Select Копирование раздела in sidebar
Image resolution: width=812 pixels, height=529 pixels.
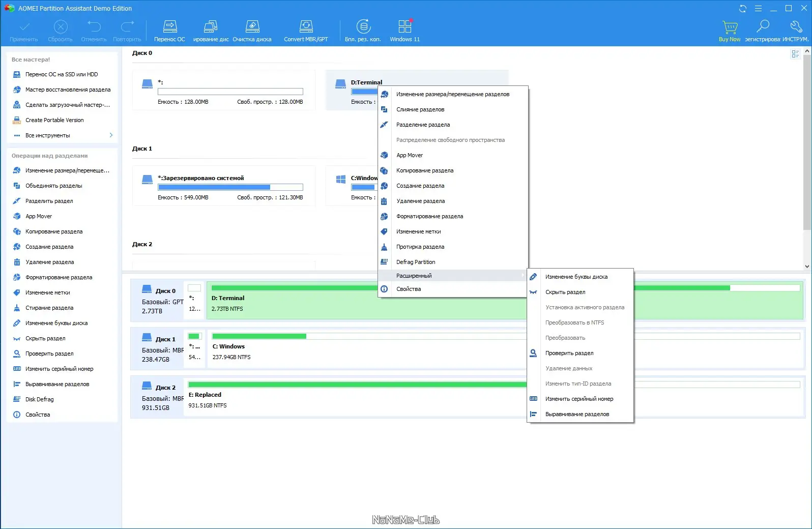click(x=54, y=231)
